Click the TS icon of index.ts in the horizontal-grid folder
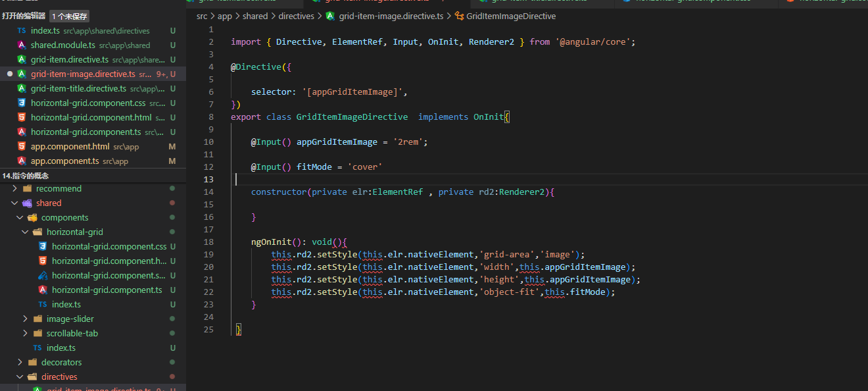 (x=43, y=305)
